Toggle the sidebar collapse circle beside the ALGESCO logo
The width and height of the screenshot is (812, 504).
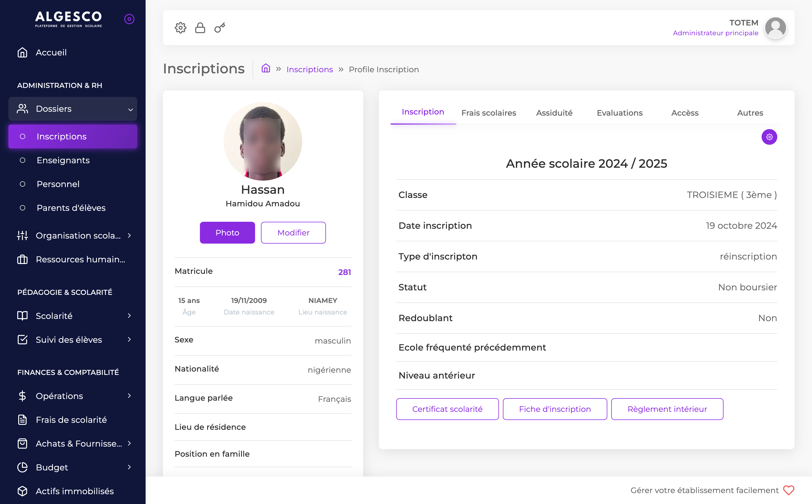pyautogui.click(x=129, y=19)
